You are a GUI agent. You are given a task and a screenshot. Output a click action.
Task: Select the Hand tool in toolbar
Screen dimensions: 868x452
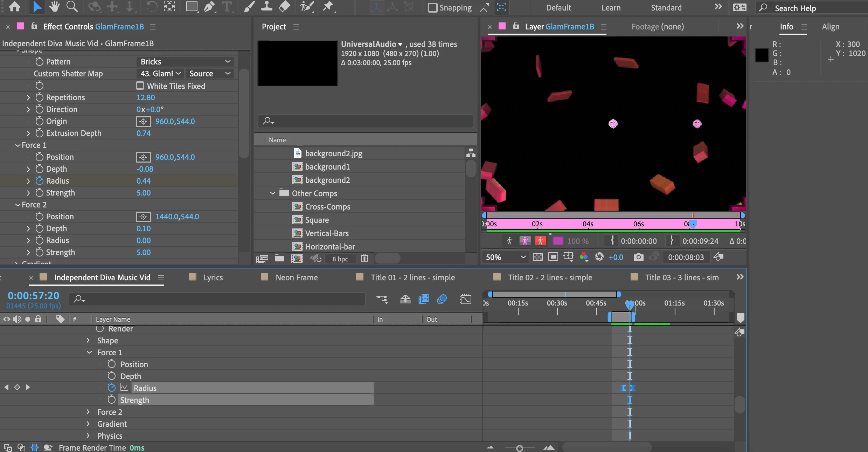pos(54,7)
